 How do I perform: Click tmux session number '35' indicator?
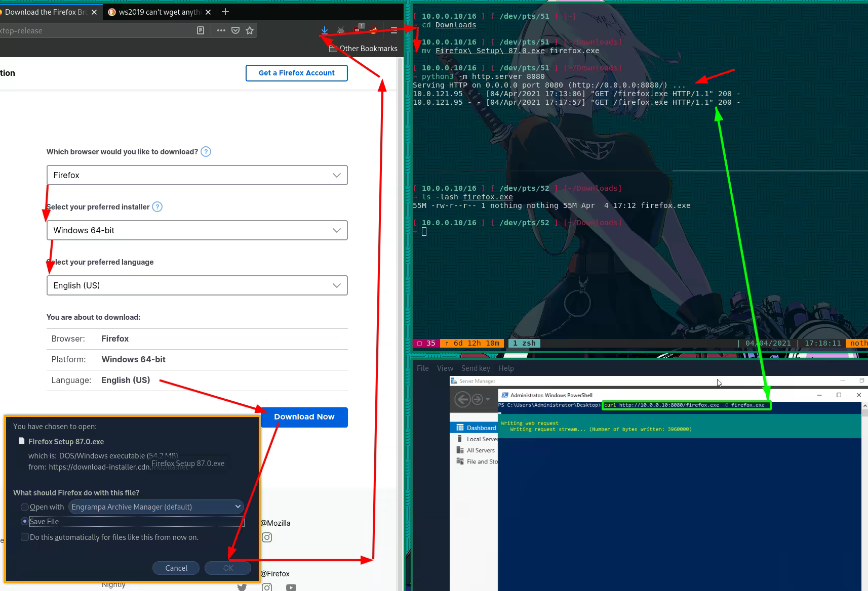(426, 343)
